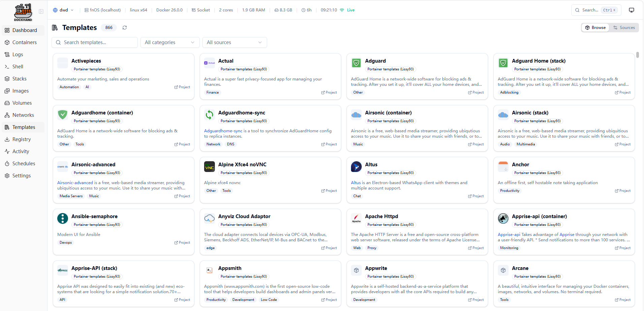Screen dimensions: 644x311
Task: Click the templates list scrollbar
Action: point(638,55)
